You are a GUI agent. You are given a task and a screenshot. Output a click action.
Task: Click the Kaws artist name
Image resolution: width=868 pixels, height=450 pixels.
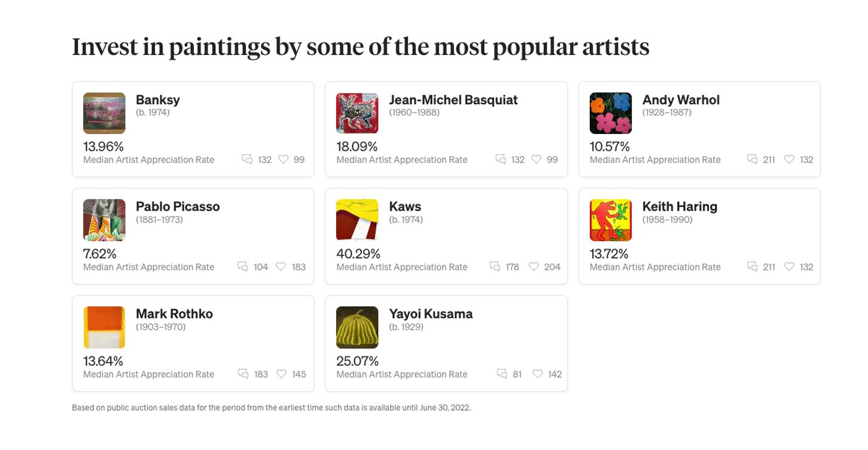(x=405, y=206)
